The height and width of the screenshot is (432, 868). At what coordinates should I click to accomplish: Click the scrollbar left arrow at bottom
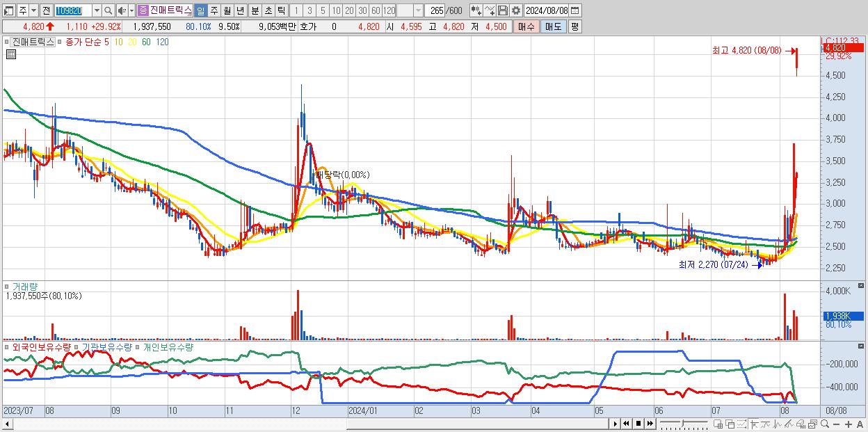[x=6, y=424]
